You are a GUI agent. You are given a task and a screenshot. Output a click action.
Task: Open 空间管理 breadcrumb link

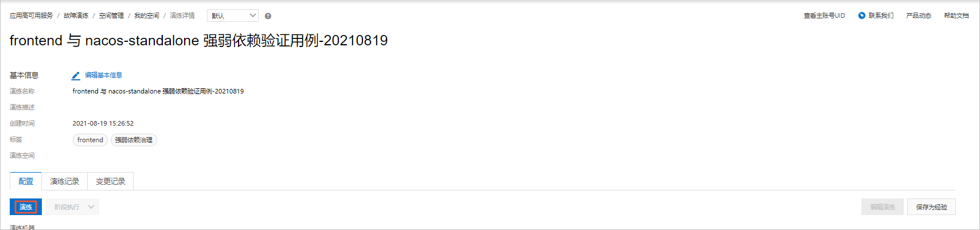(111, 15)
